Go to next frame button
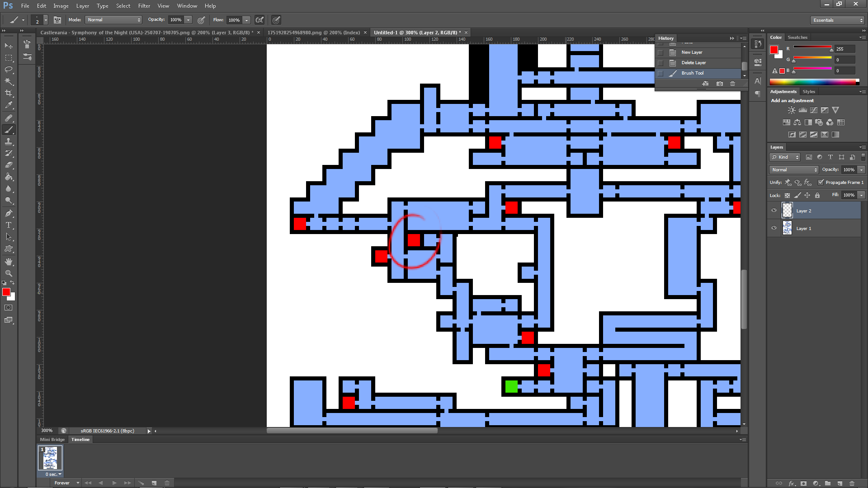 point(128,483)
